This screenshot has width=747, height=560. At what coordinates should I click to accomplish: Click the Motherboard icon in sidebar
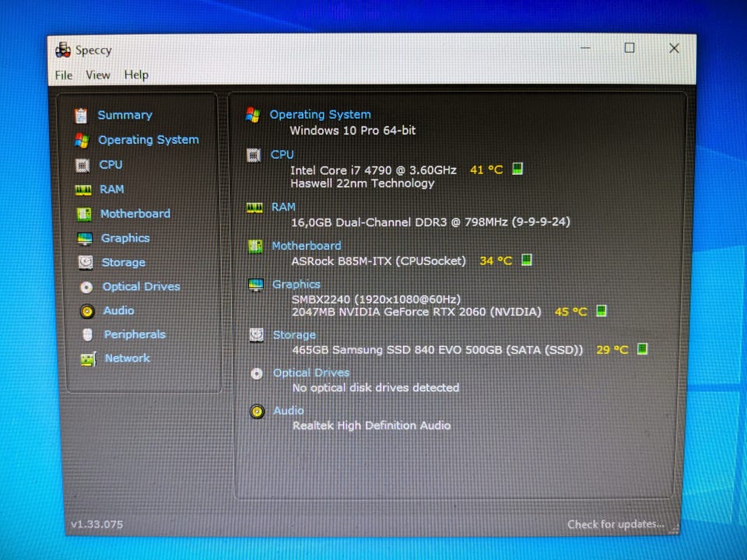coord(84,215)
